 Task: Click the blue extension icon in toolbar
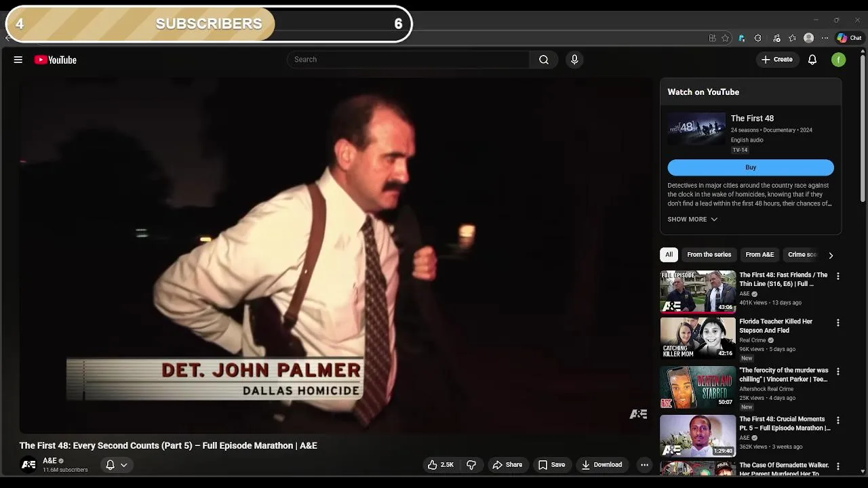tap(742, 38)
